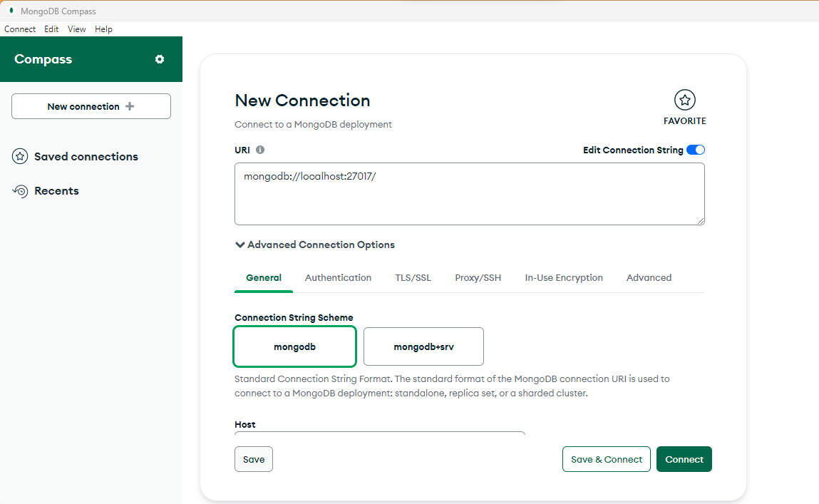Click the Recents clock icon
819x504 pixels.
[x=20, y=191]
